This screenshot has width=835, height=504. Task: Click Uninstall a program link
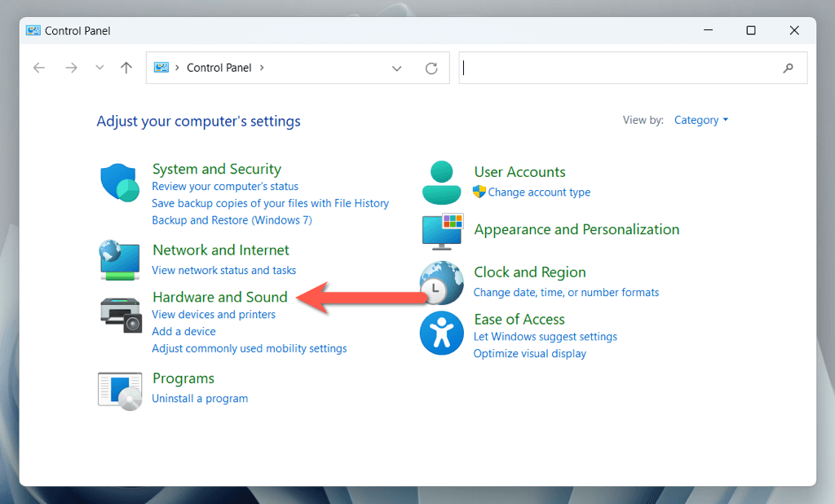coord(200,399)
